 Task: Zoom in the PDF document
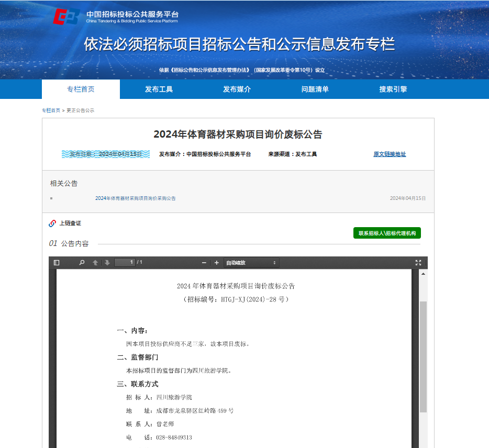pos(216,263)
